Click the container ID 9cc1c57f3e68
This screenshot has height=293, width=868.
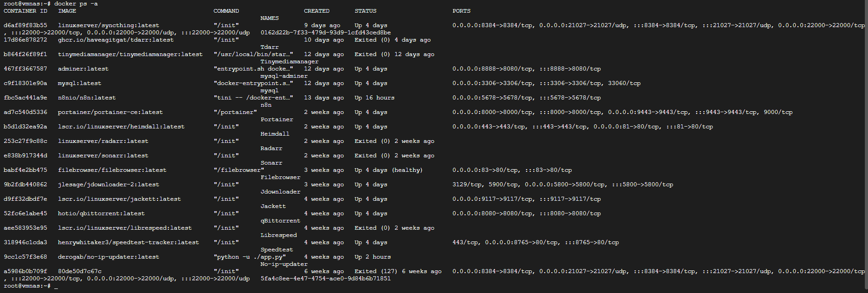(x=25, y=257)
